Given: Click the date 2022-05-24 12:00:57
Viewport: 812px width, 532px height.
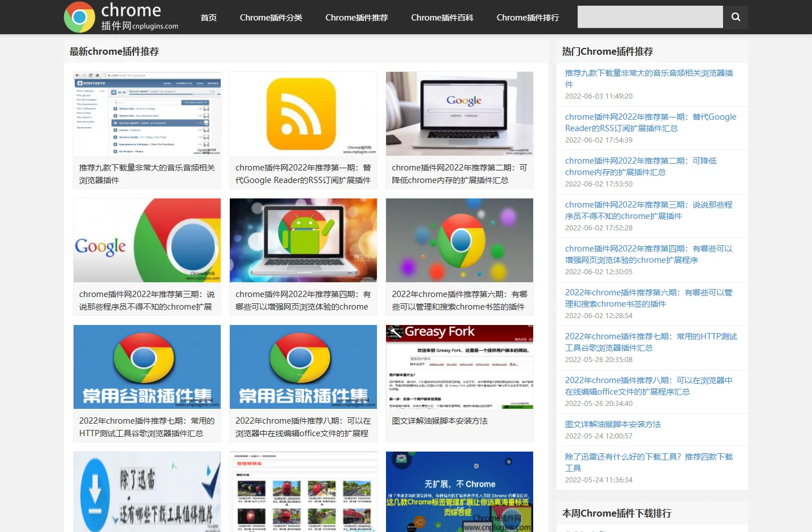Looking at the screenshot, I should coord(599,436).
